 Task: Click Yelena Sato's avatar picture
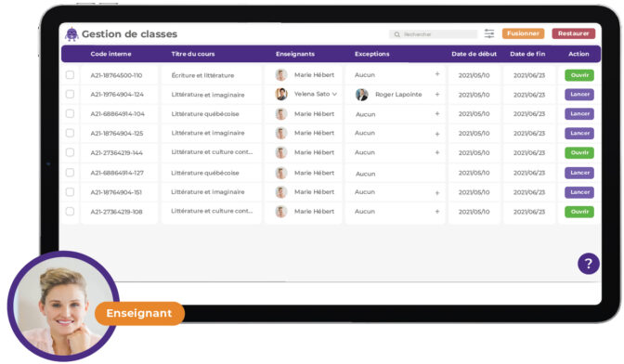[x=281, y=95]
